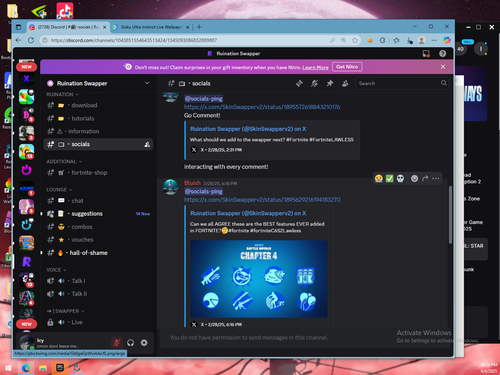The image size is (500, 375).
Task: Open the vouches channel
Action: pos(98,240)
